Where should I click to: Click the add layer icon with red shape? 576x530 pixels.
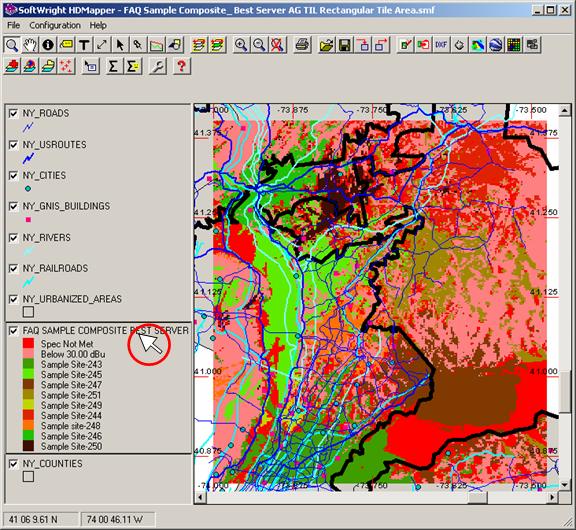pos(12,66)
